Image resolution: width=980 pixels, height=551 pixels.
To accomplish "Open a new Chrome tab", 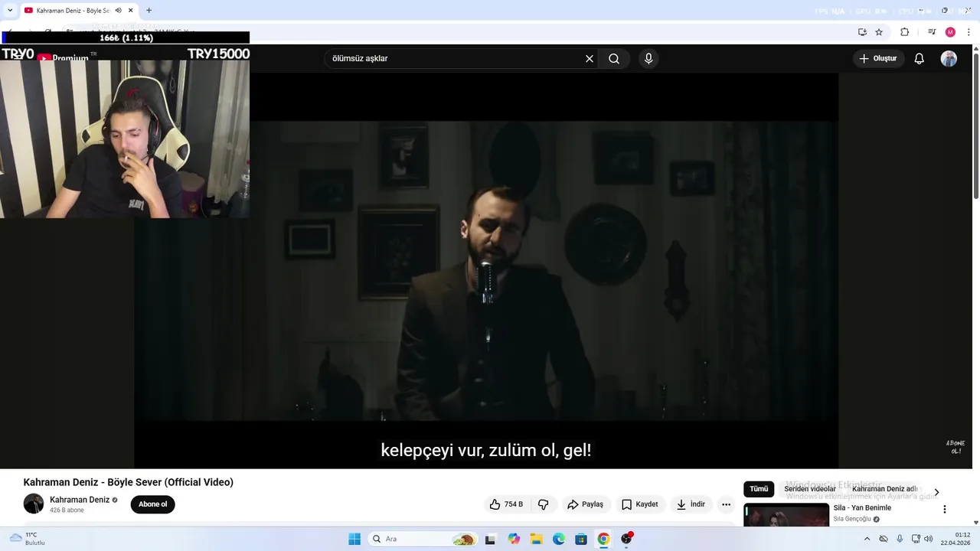I will 149,10.
